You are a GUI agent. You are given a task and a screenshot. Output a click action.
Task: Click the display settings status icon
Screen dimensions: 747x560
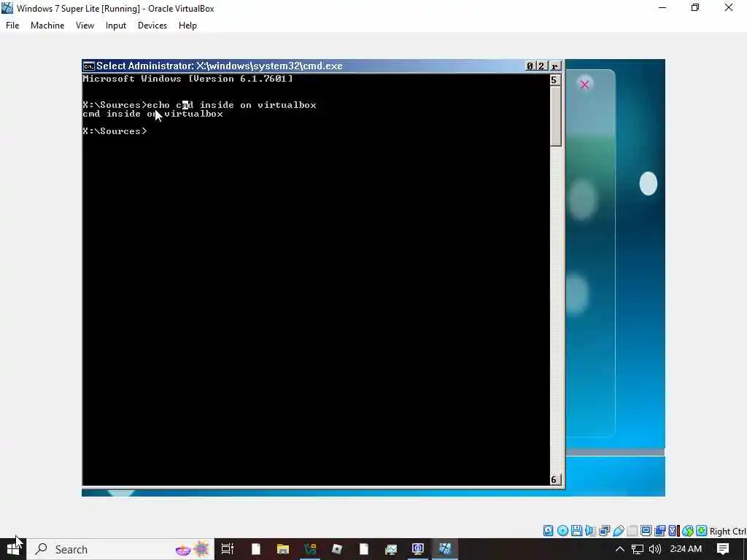pos(646,531)
